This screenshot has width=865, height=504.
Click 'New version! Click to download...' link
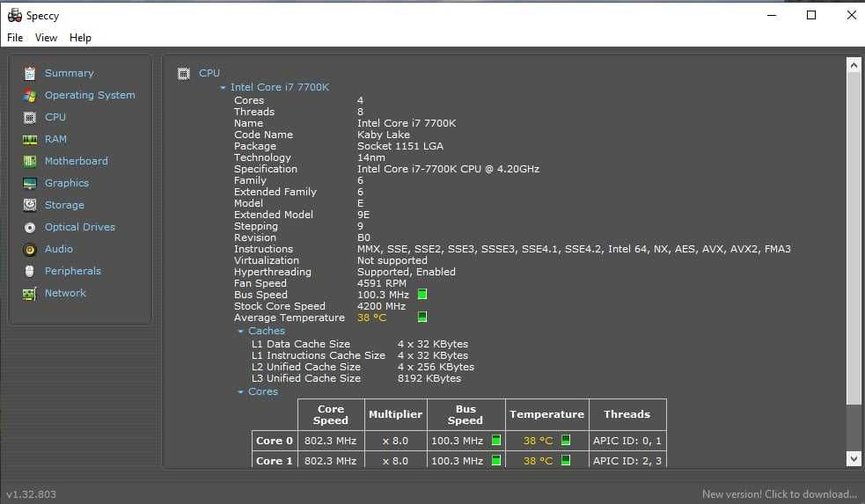click(780, 494)
